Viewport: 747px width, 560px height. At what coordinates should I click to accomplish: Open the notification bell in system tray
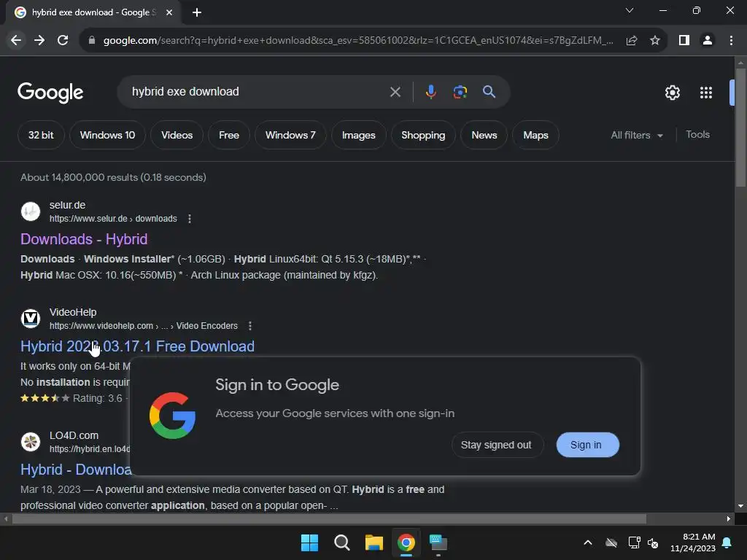[x=727, y=542]
